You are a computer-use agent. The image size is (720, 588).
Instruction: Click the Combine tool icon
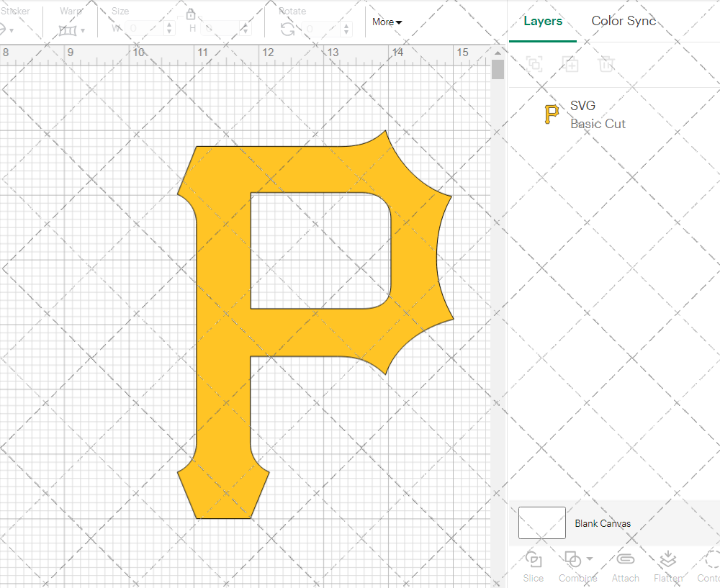click(572, 559)
